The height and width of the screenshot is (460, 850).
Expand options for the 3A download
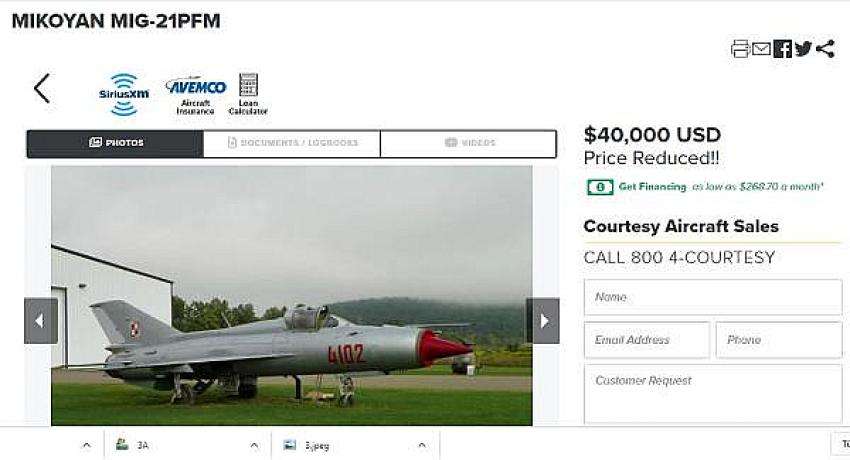(x=254, y=445)
